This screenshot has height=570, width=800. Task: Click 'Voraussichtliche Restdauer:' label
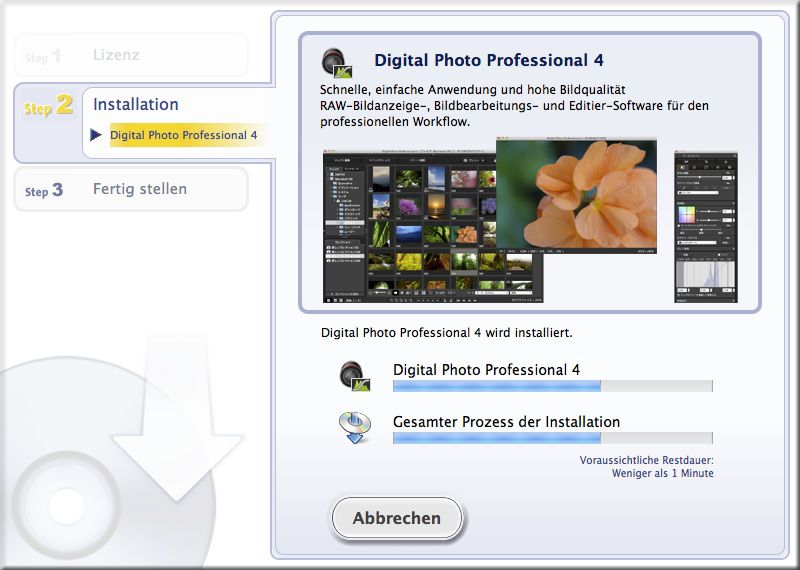point(646,460)
